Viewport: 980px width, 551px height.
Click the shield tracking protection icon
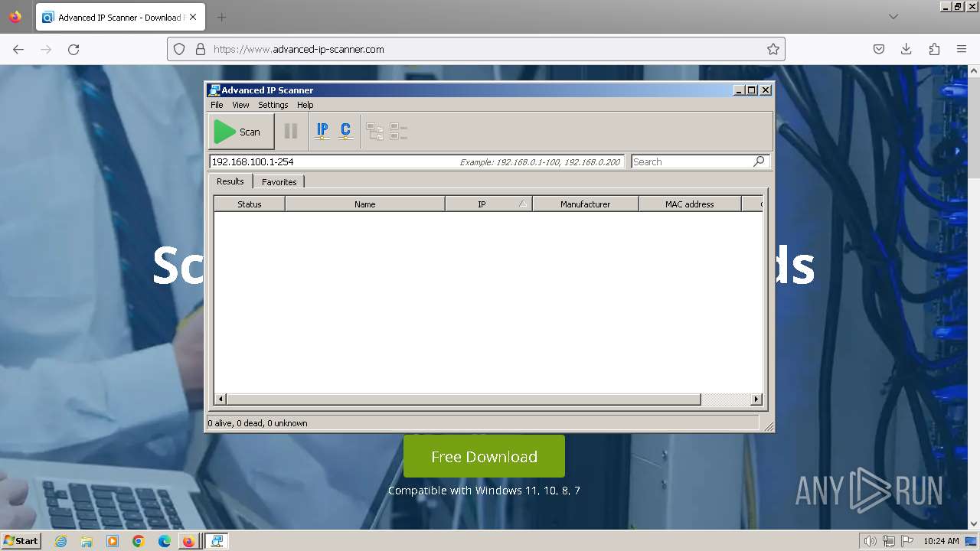coord(179,49)
